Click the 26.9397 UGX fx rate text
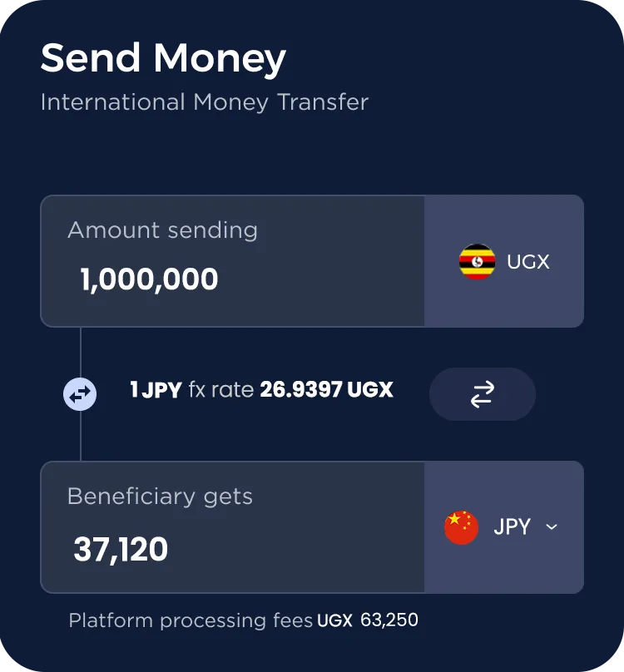The height and width of the screenshot is (672, 624). pyautogui.click(x=326, y=389)
